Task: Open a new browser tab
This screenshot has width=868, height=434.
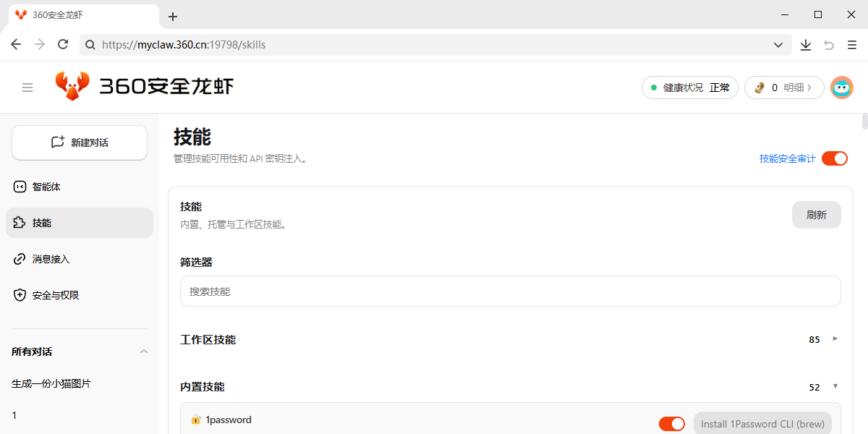Action: 173,17
